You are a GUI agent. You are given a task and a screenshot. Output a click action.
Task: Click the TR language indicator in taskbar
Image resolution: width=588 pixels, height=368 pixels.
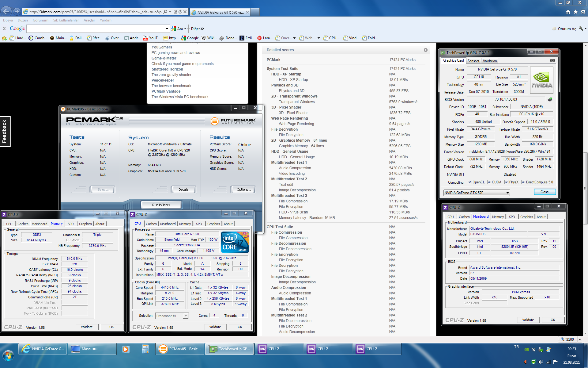[x=517, y=347]
